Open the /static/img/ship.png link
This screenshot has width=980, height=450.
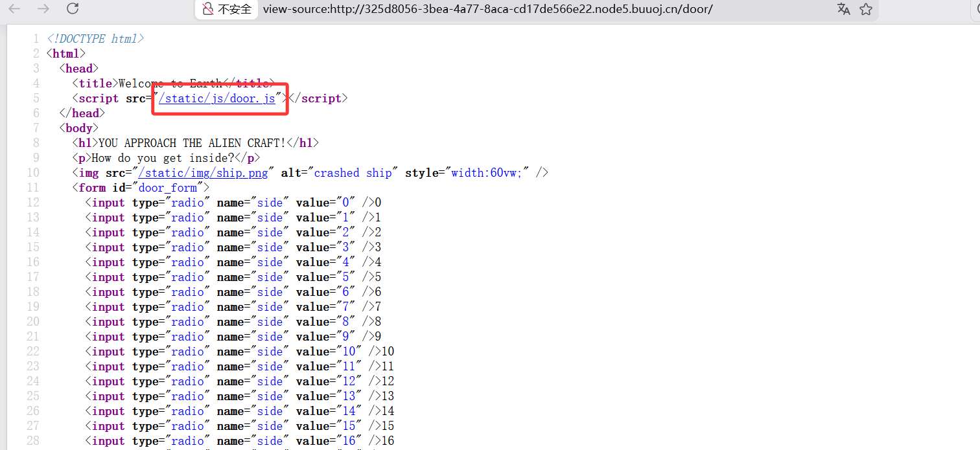click(204, 173)
